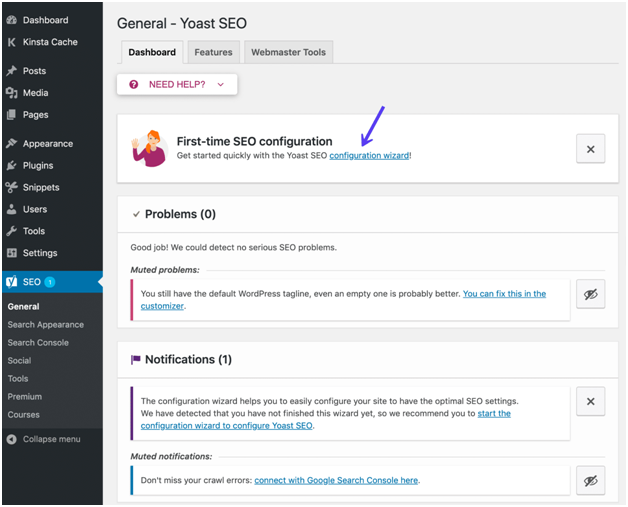Open the main Tools menu item

pos(34,231)
